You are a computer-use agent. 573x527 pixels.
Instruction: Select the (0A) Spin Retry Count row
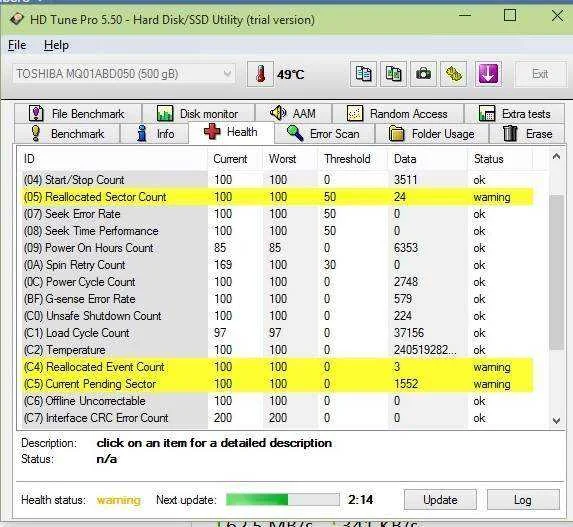tap(277, 265)
